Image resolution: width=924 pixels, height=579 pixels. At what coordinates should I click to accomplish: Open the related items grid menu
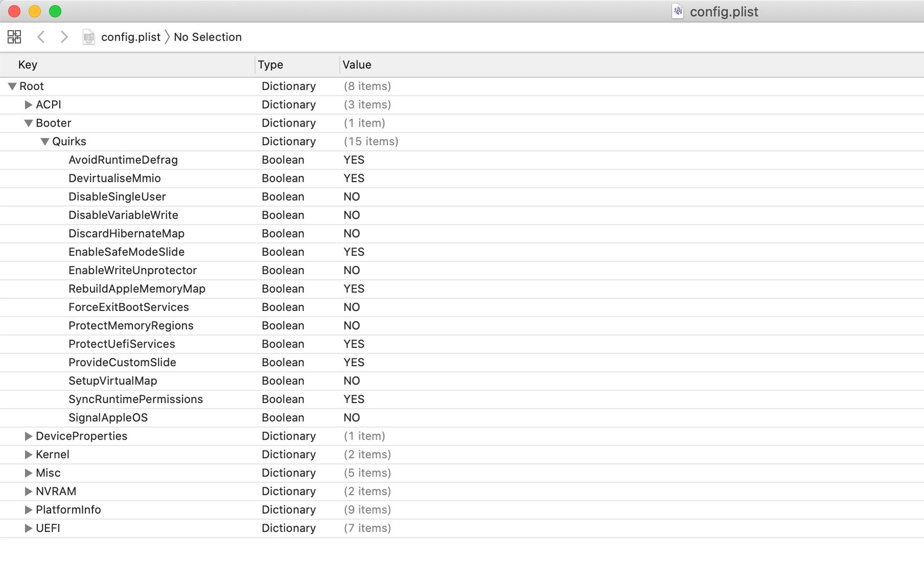[x=14, y=37]
